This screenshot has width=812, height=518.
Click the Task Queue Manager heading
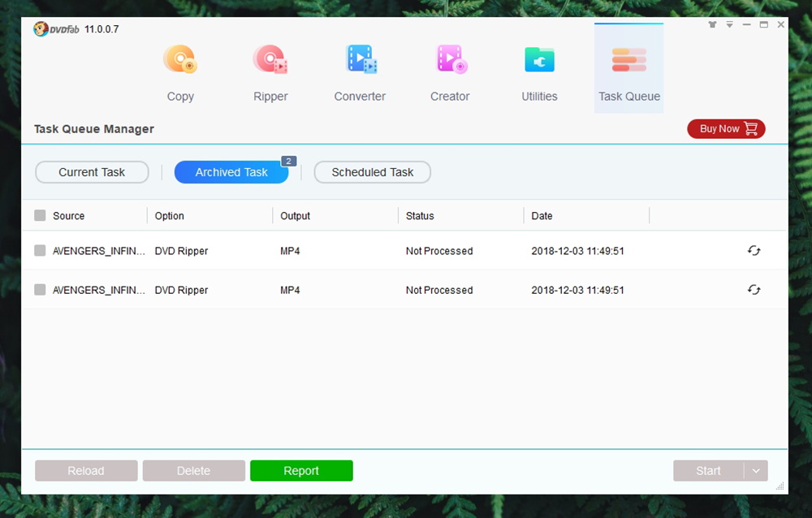pos(94,129)
